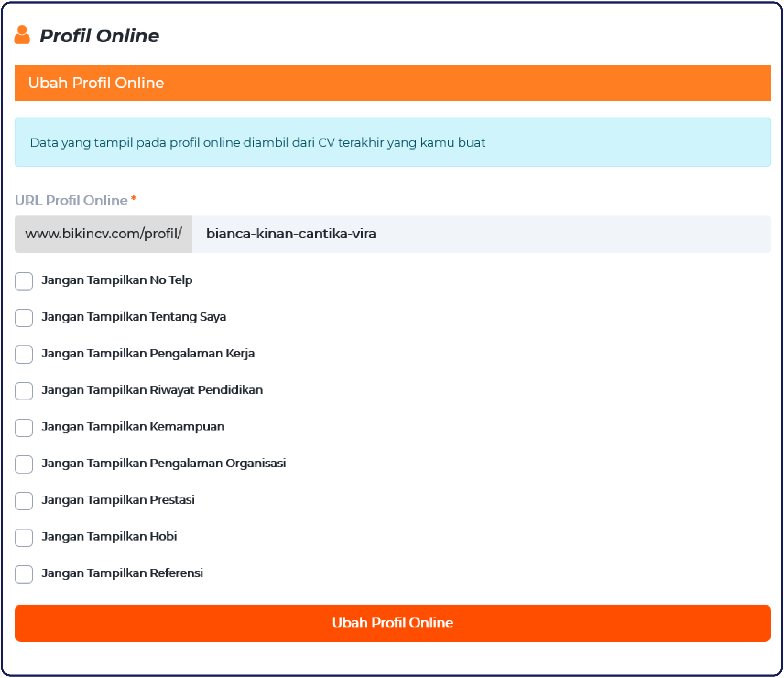Check Jangan Tampilkan No Telp box
The image size is (784, 678).
pos(24,281)
